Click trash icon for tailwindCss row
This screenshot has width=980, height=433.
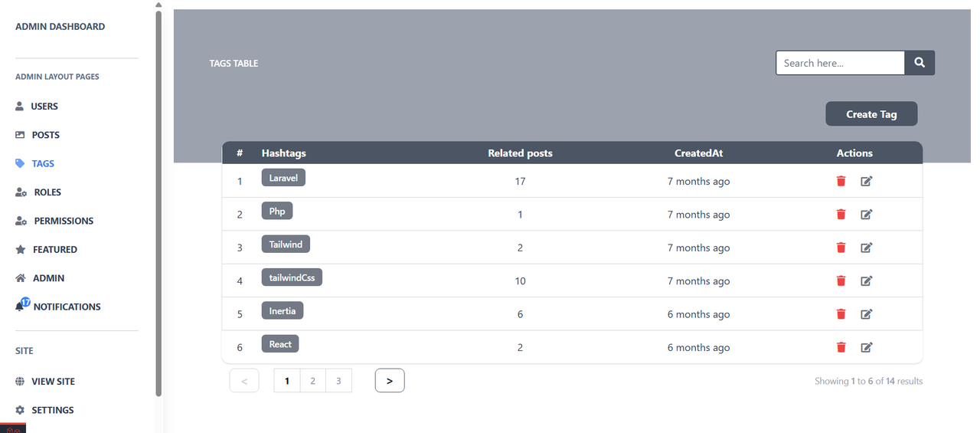pyautogui.click(x=841, y=280)
